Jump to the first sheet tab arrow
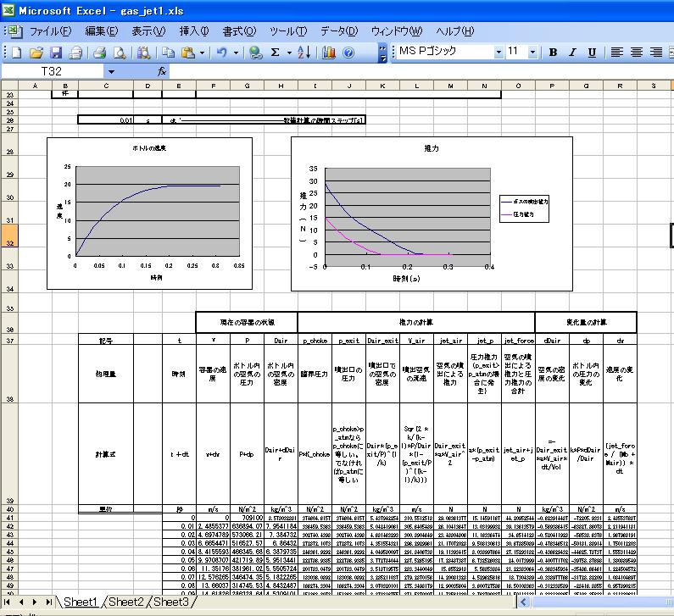Image resolution: width=674 pixels, height=616 pixels. (7, 602)
